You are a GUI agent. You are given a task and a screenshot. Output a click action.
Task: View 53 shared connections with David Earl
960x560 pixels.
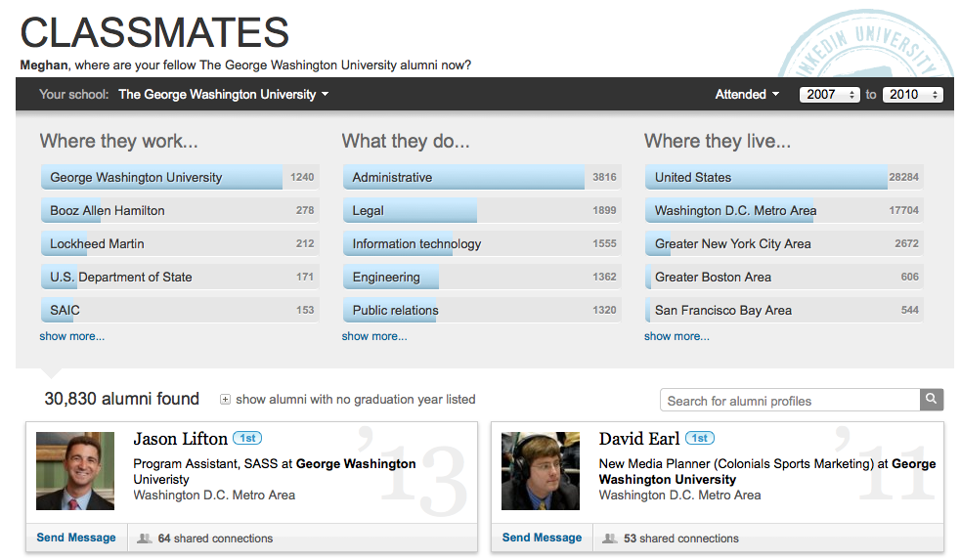(680, 538)
